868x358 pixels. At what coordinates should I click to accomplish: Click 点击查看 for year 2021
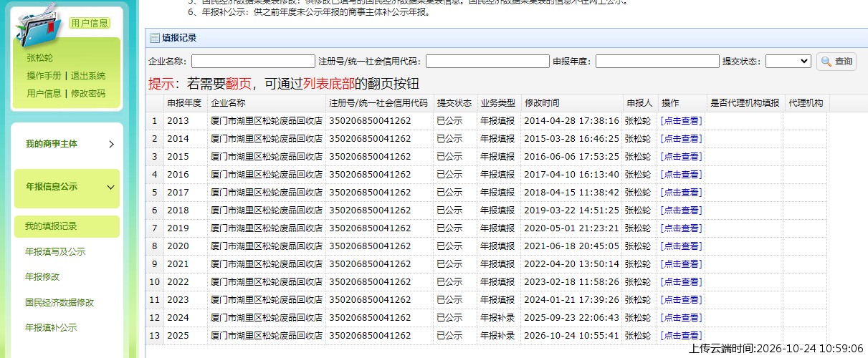(x=681, y=264)
